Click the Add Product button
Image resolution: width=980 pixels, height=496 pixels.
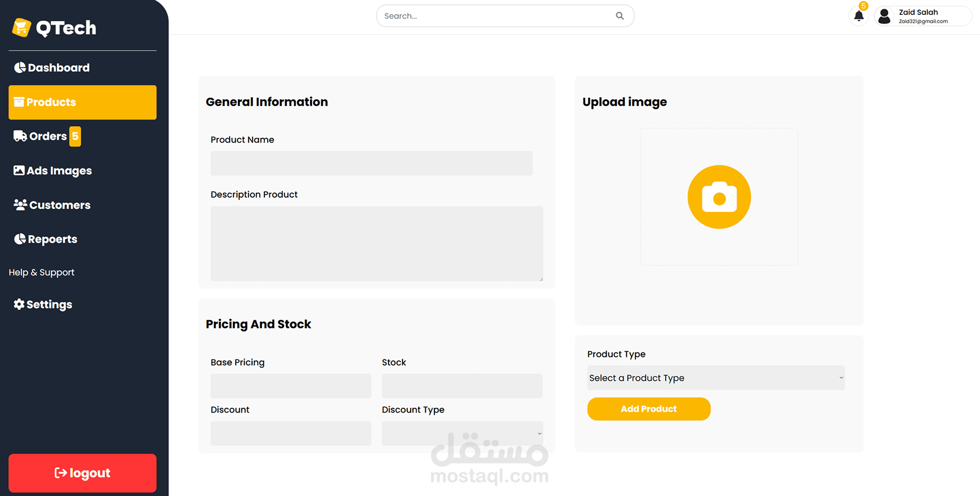[x=649, y=409]
